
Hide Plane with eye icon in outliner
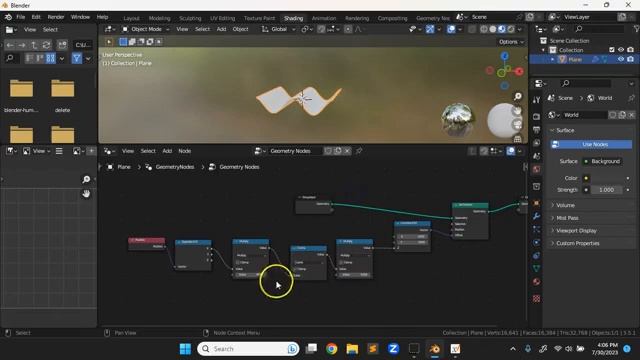coord(621,59)
